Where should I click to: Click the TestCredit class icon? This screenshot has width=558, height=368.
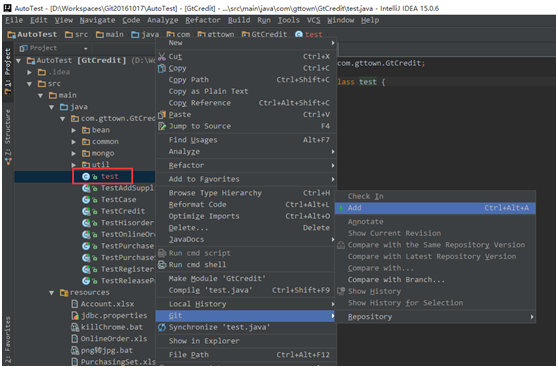point(86,212)
